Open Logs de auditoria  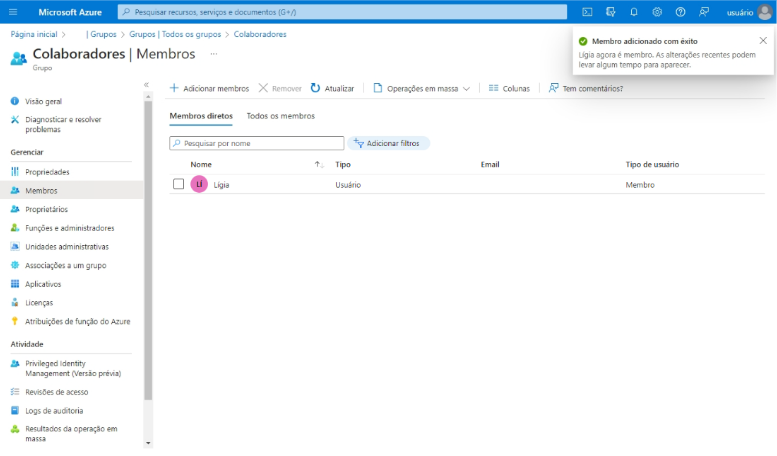(x=54, y=411)
